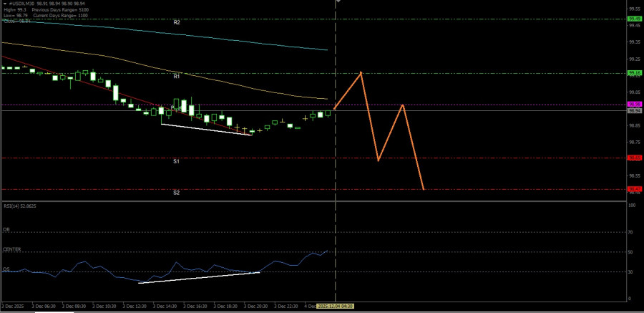This screenshot has width=644, height=313.
Task: Click the 3 Dec 10:30 time label
Action: (104, 307)
